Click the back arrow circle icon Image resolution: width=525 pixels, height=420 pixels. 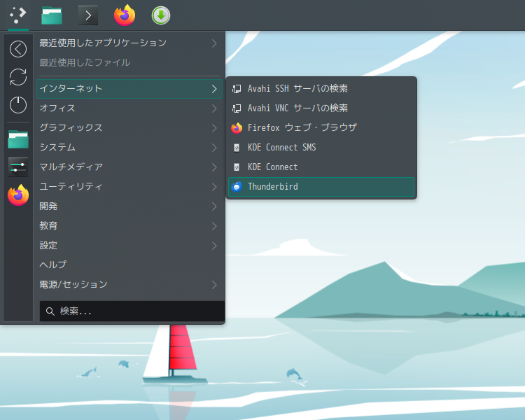click(18, 49)
